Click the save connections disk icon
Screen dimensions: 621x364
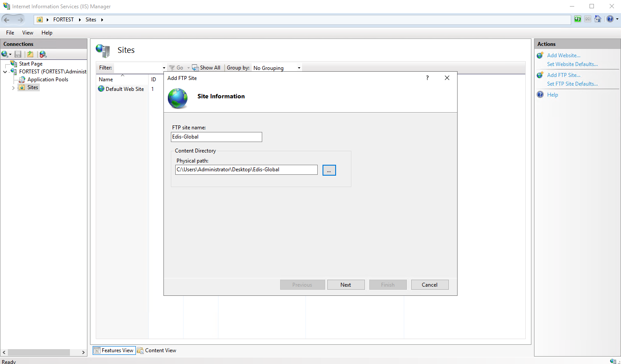(18, 54)
